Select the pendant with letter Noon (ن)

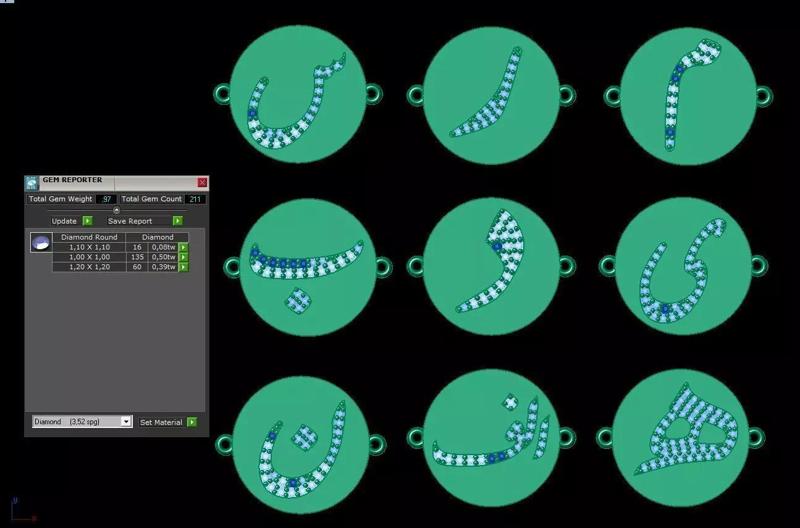coord(301,445)
